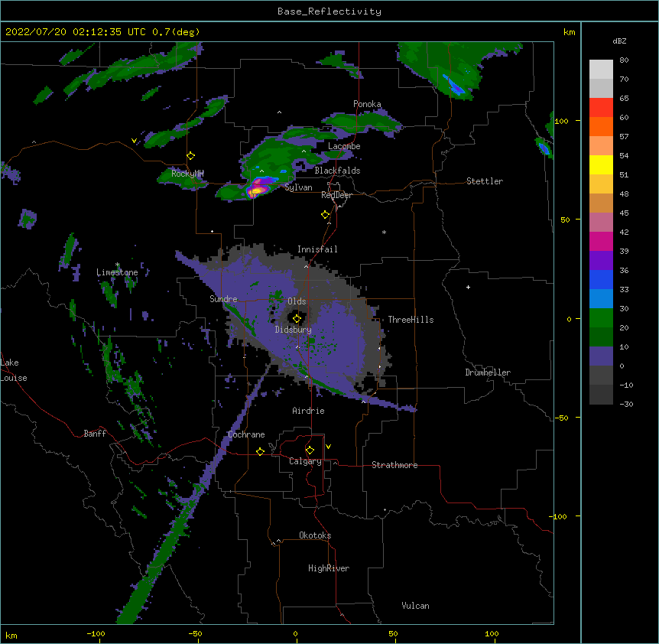Select the Calgary city label
Image resolution: width=659 pixels, height=644 pixels.
pos(306,461)
